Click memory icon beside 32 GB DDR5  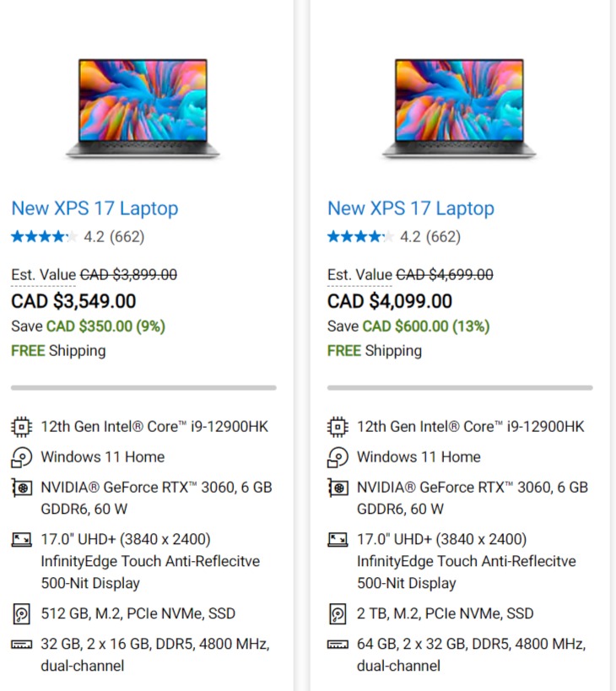coord(21,645)
